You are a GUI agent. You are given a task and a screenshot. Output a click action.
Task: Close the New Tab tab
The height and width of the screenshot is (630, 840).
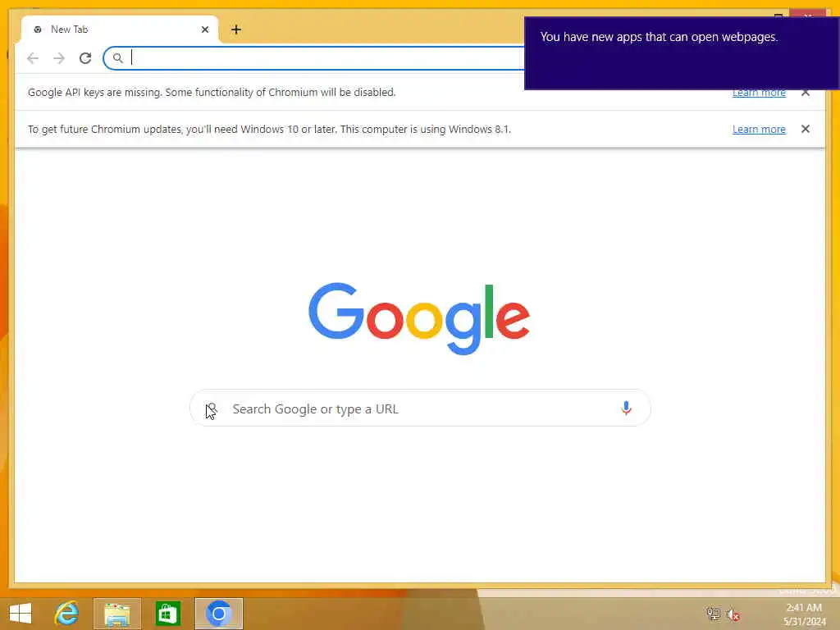click(205, 30)
